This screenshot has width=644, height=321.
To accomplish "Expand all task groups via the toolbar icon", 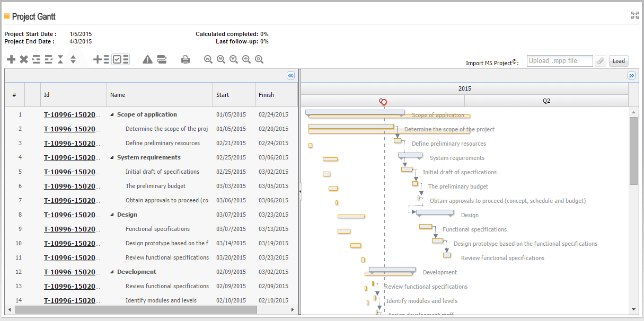I will pos(73,59).
